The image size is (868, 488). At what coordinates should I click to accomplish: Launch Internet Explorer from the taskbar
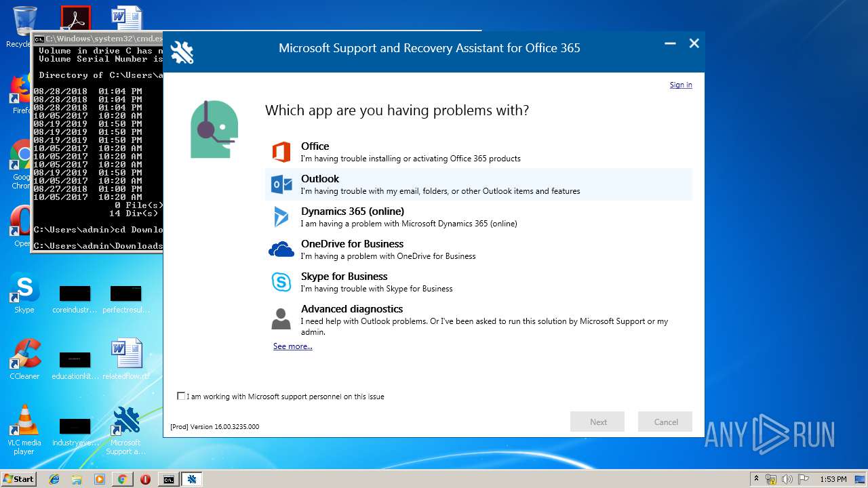click(54, 479)
